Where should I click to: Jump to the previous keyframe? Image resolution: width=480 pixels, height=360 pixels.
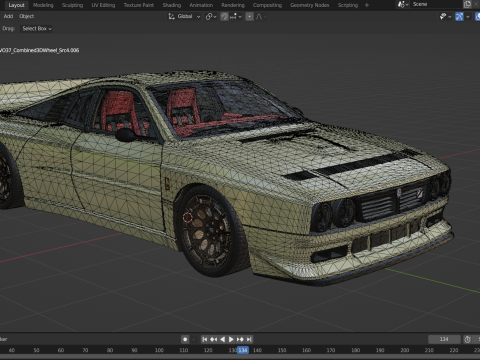coord(214,339)
